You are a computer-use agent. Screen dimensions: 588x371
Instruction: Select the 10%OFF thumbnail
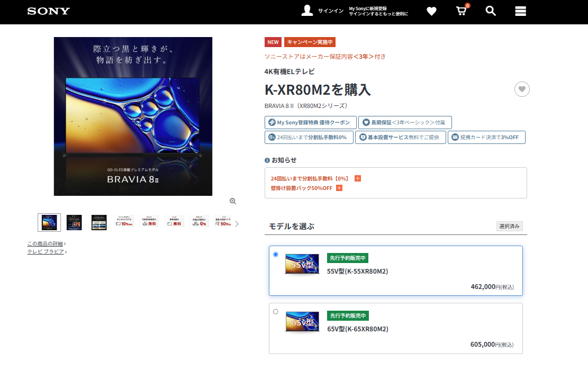[124, 221]
